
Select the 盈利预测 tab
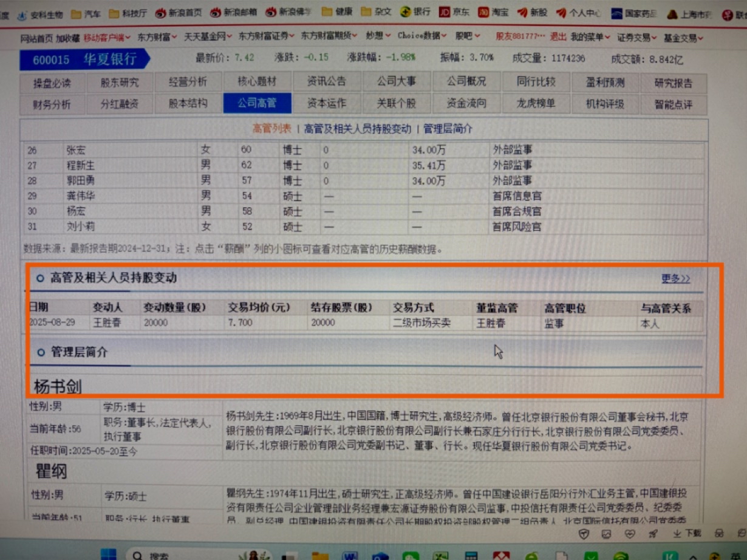pos(605,82)
